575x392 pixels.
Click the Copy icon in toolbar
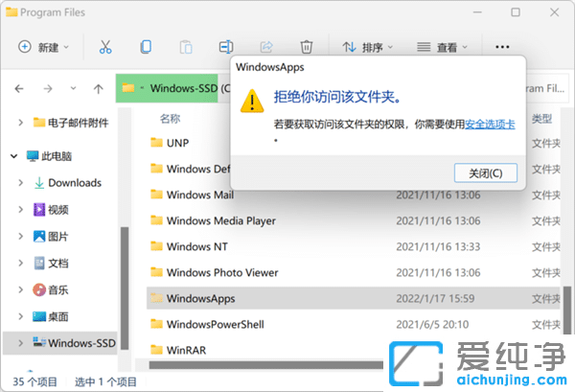click(146, 47)
